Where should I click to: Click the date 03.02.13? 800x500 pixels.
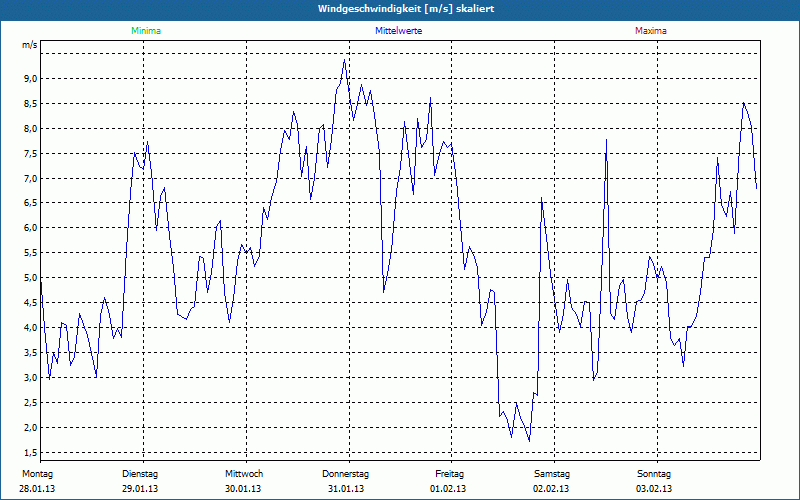click(x=654, y=489)
